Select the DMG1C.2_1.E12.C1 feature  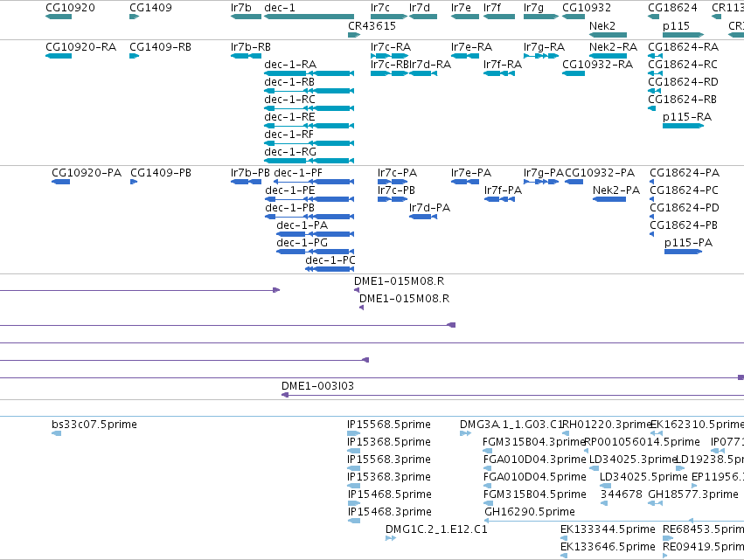(x=391, y=538)
